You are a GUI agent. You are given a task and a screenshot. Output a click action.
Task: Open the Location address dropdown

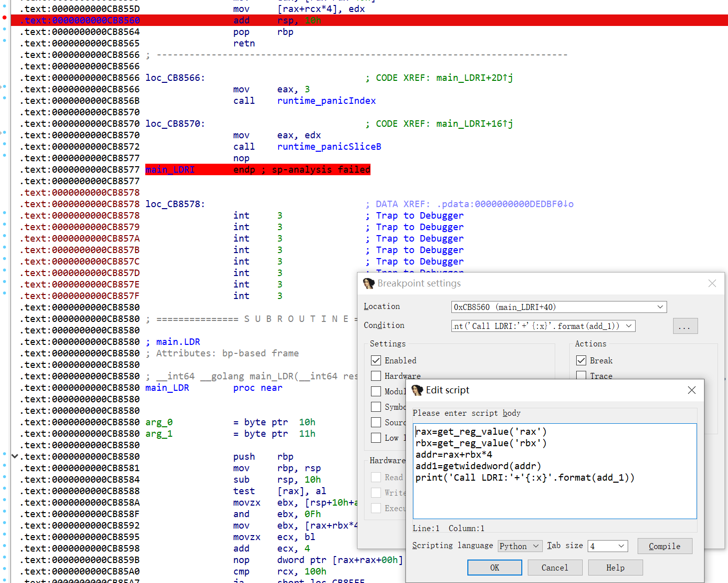[660, 307]
